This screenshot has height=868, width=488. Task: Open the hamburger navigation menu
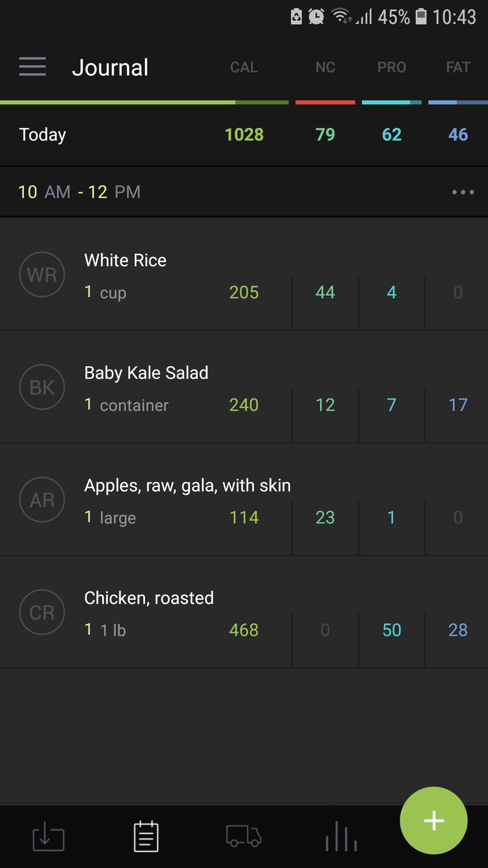pos(33,66)
